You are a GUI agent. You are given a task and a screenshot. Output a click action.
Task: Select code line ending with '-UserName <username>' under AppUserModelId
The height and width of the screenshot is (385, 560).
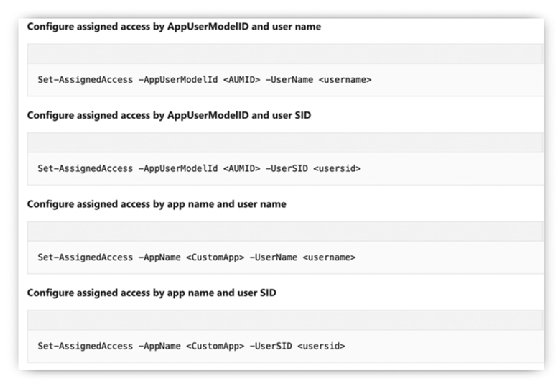pyautogui.click(x=205, y=80)
